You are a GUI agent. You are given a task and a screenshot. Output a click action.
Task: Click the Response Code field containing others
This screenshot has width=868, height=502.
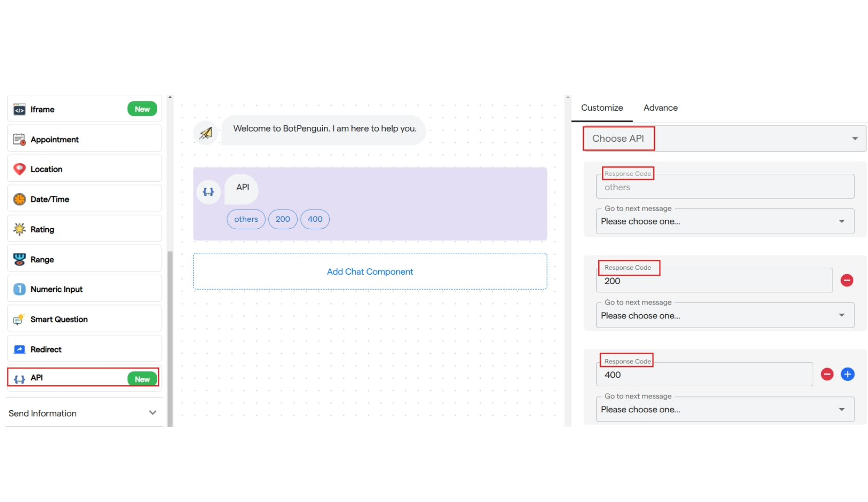[725, 186]
